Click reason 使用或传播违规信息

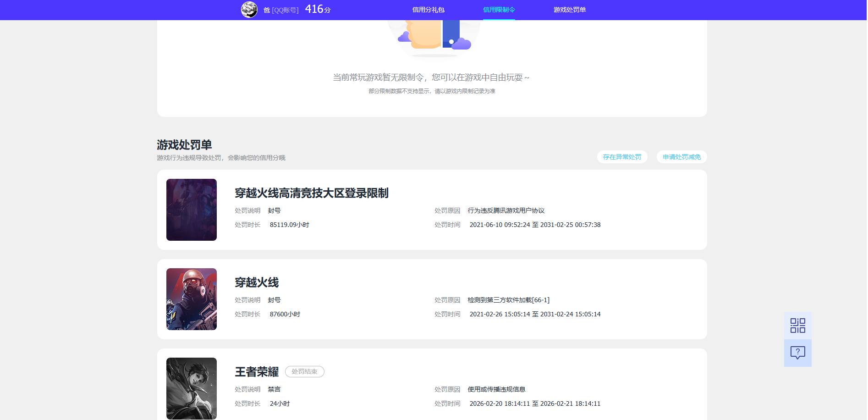496,389
